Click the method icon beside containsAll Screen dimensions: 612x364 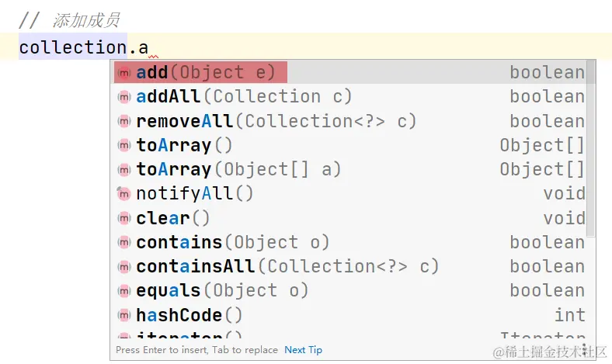point(123,267)
